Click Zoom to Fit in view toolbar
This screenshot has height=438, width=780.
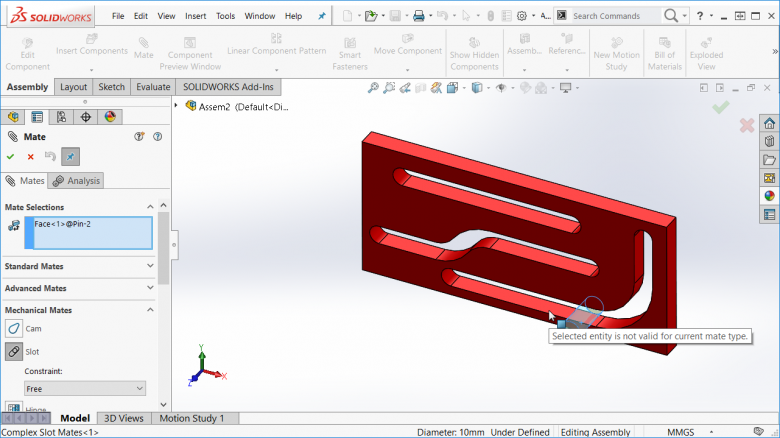tap(373, 88)
